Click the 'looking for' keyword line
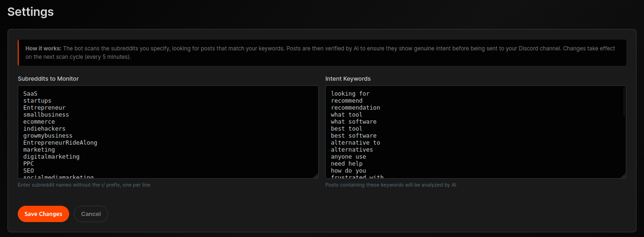Viewport: 644px width, 237px height. point(350,93)
